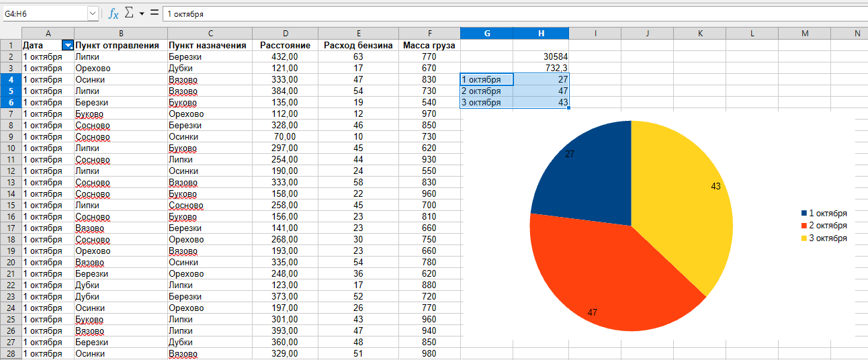
Task: Open the Name Box dropdown list
Action: (x=93, y=13)
